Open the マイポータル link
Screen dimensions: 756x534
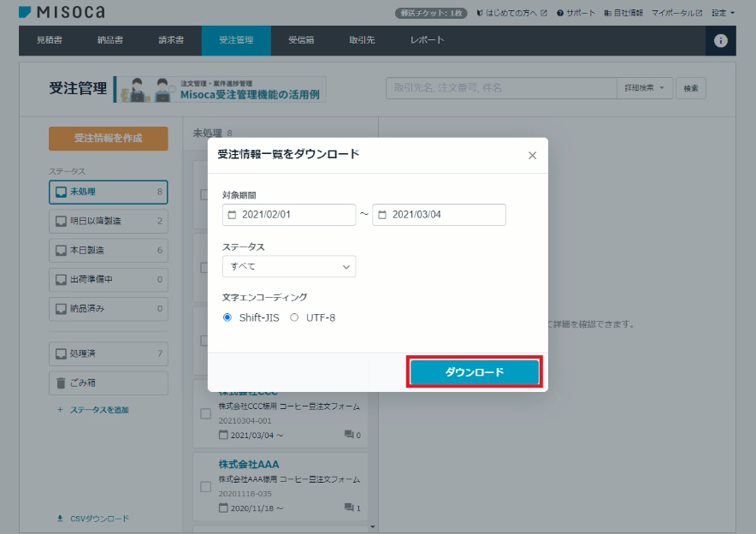point(676,13)
